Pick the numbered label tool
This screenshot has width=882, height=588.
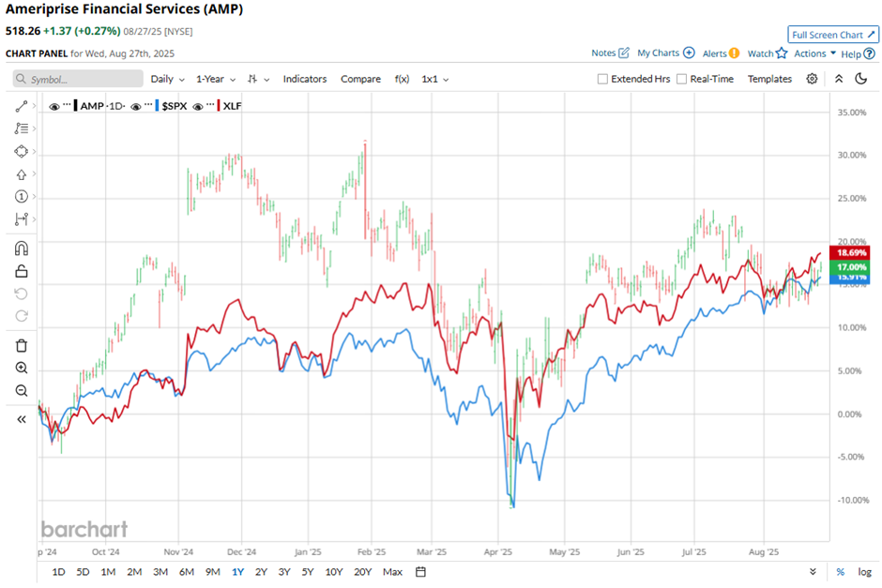click(22, 196)
